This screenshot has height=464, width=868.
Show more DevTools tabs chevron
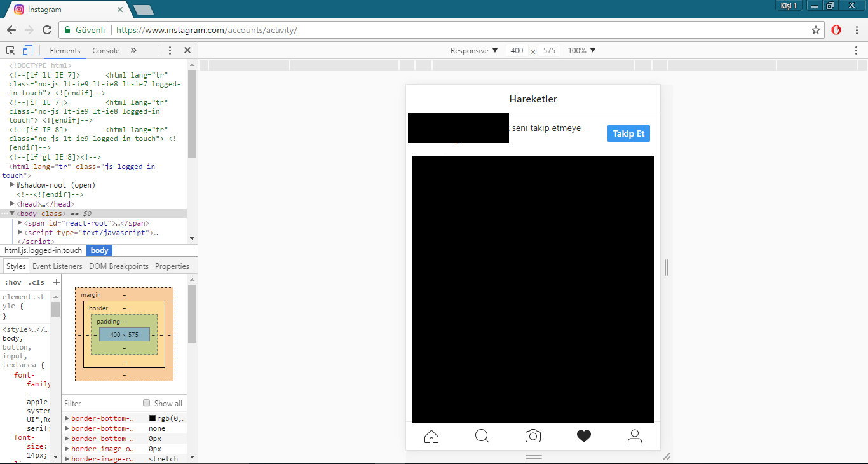pos(133,51)
